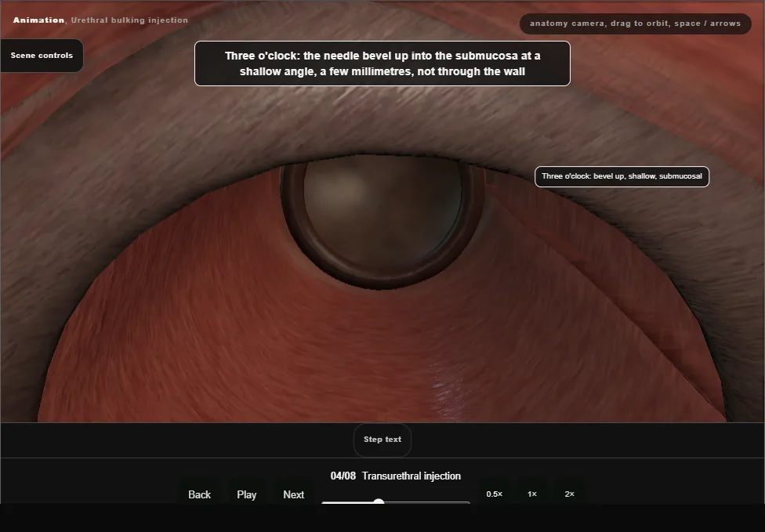
Task: Click the needle bevel caption box
Action: coord(382,63)
